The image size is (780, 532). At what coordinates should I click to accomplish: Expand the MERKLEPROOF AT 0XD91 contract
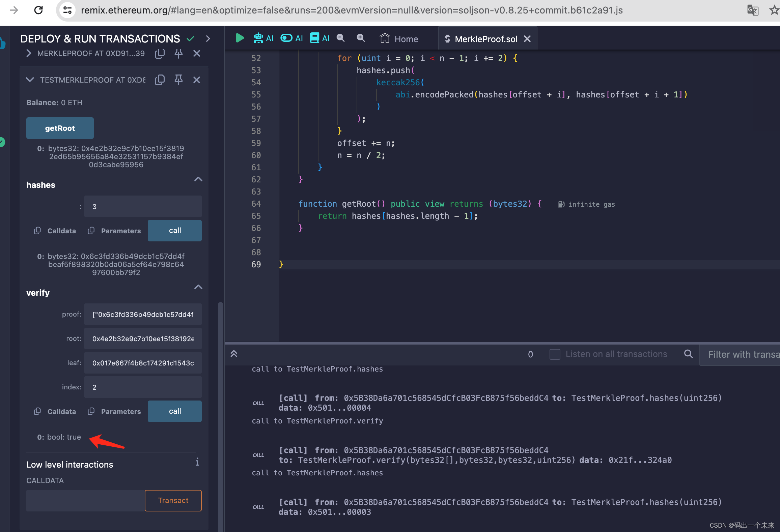(29, 53)
